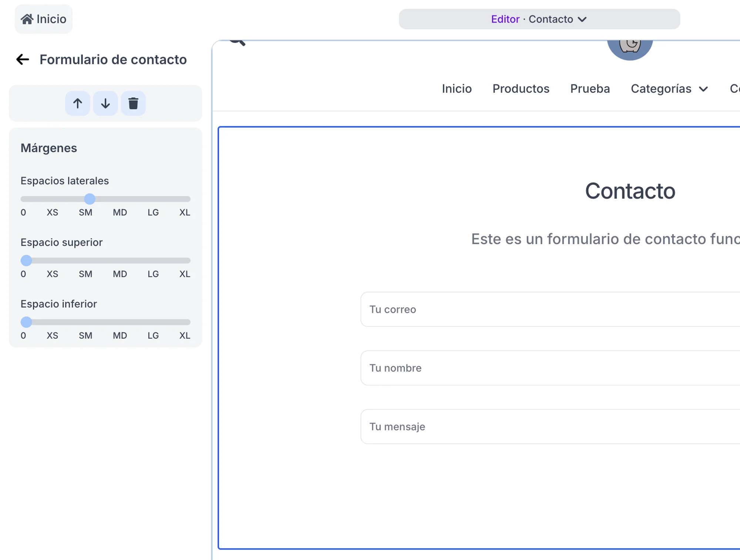Open the Editor · Contacto page dropdown
This screenshot has width=740, height=560.
click(539, 19)
